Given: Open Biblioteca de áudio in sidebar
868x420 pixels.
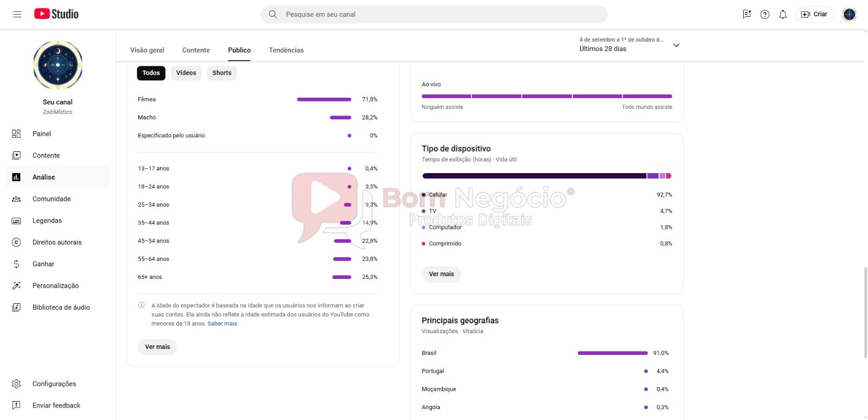Looking at the screenshot, I should (x=61, y=308).
